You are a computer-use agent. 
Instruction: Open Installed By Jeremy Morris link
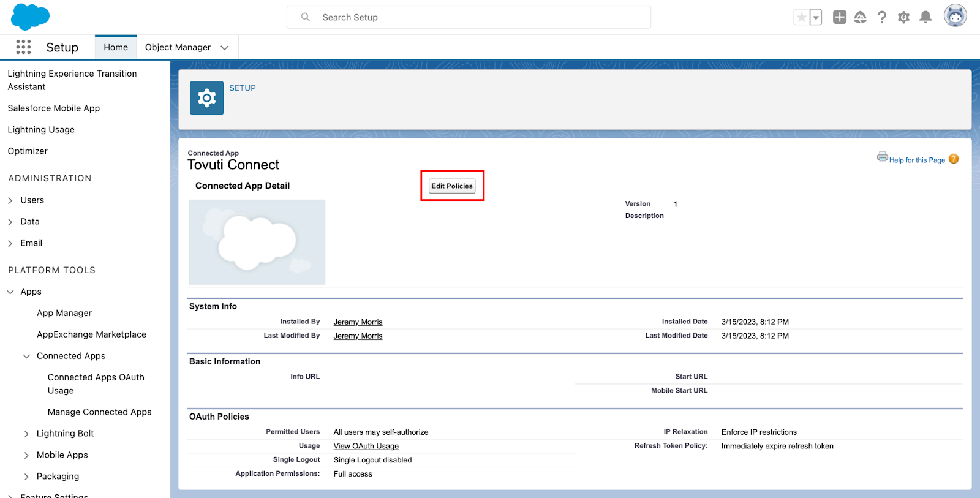coord(358,322)
